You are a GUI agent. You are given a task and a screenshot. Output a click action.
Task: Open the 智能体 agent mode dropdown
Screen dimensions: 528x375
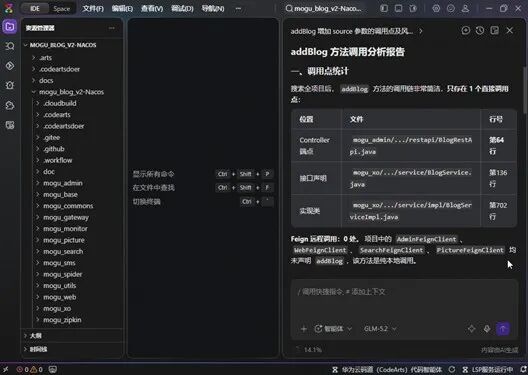[x=333, y=329]
